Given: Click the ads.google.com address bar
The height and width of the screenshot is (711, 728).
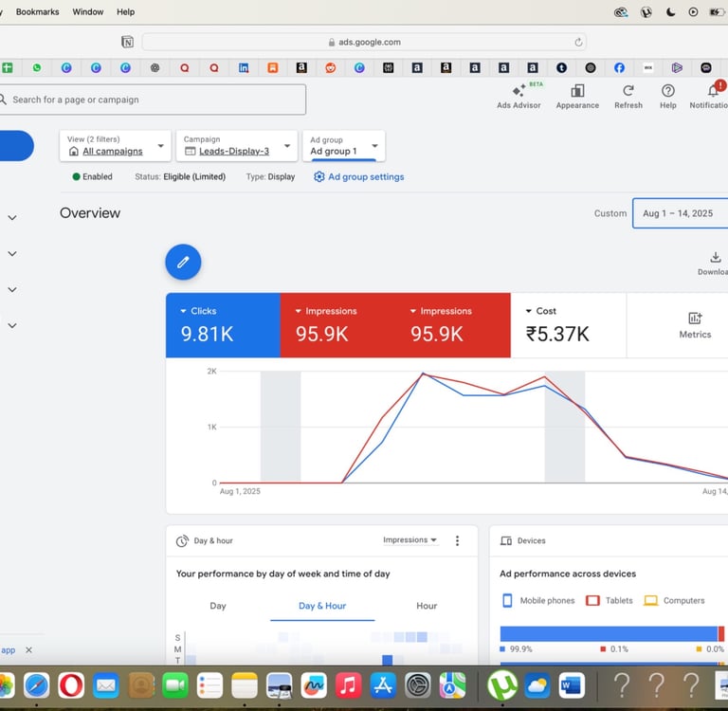Looking at the screenshot, I should [x=364, y=42].
